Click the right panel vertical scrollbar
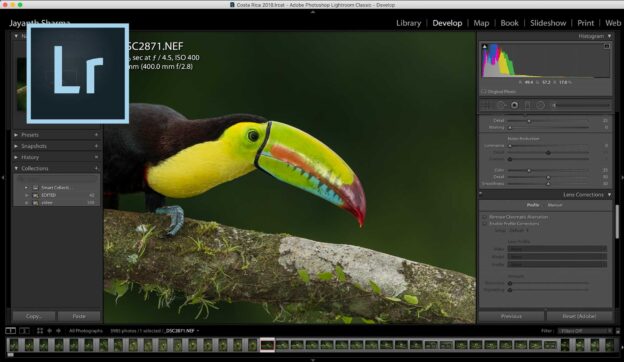 point(617,221)
